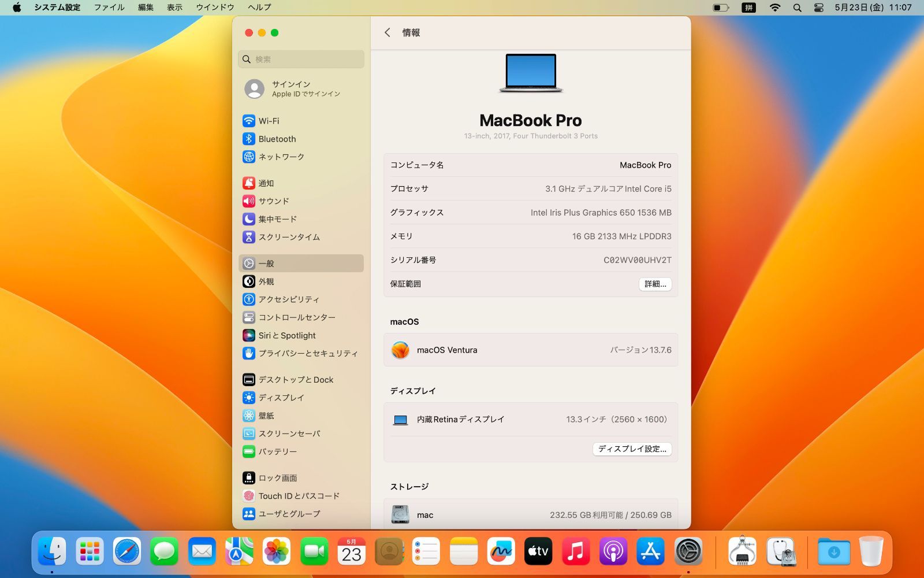This screenshot has width=924, height=578.
Task: Open 通知 settings in the sidebar
Action: click(x=301, y=183)
